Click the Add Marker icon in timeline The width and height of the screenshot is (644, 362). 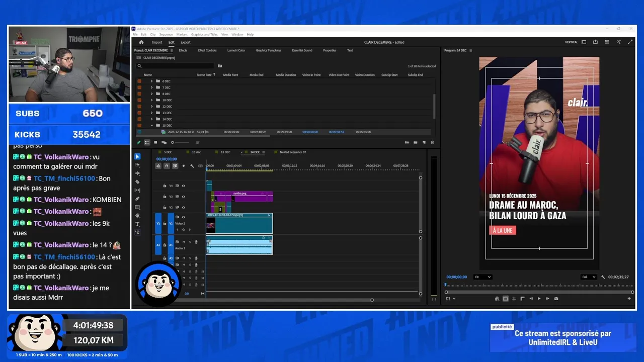pos(184,166)
